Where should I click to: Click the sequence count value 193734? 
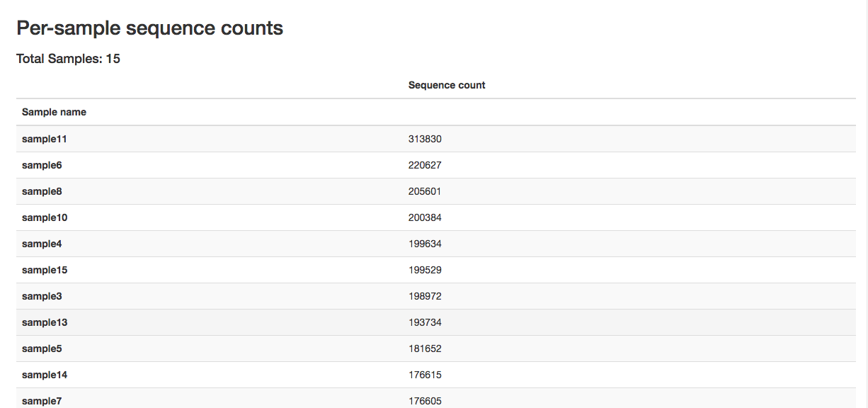425,322
